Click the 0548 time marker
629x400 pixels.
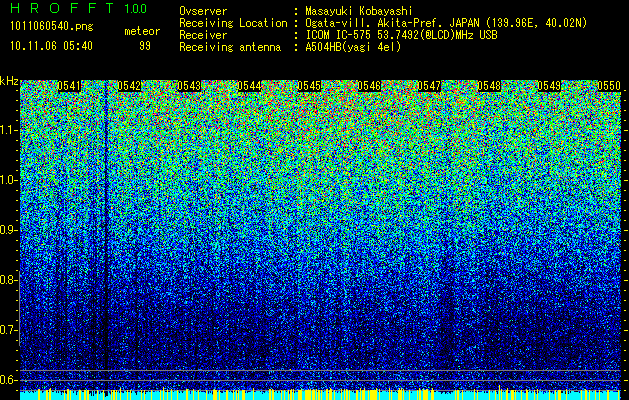[489, 86]
